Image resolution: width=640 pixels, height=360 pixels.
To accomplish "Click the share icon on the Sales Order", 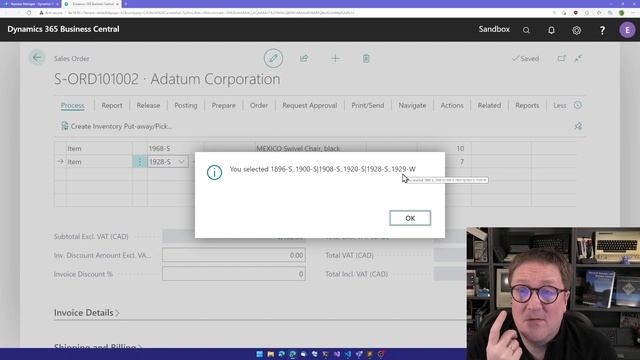I will (304, 58).
